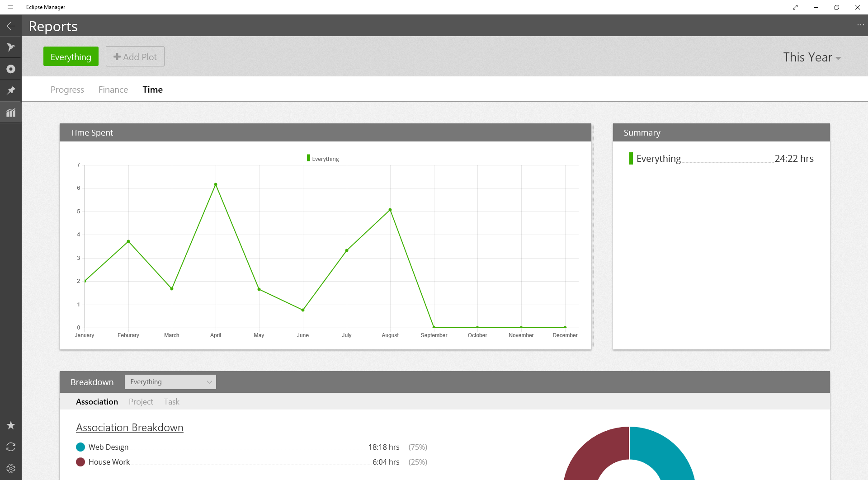Viewport: 868px width, 480px height.
Task: Expand the This Year period dropdown
Action: click(x=811, y=57)
